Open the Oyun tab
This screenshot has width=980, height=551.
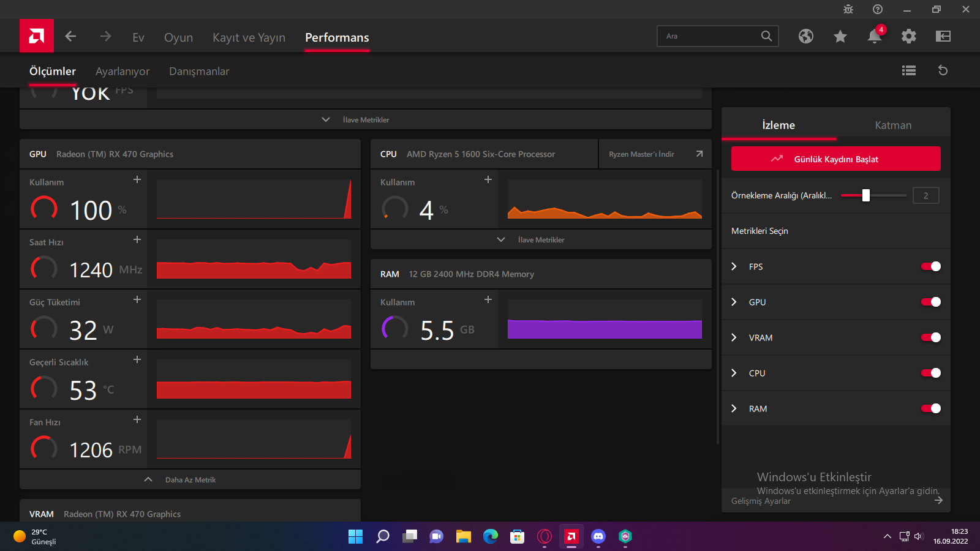(178, 37)
